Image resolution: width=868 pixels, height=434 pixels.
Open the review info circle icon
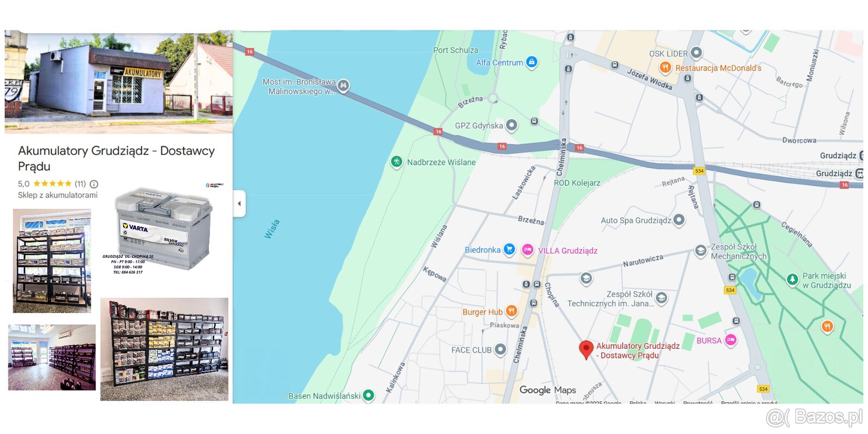(94, 184)
